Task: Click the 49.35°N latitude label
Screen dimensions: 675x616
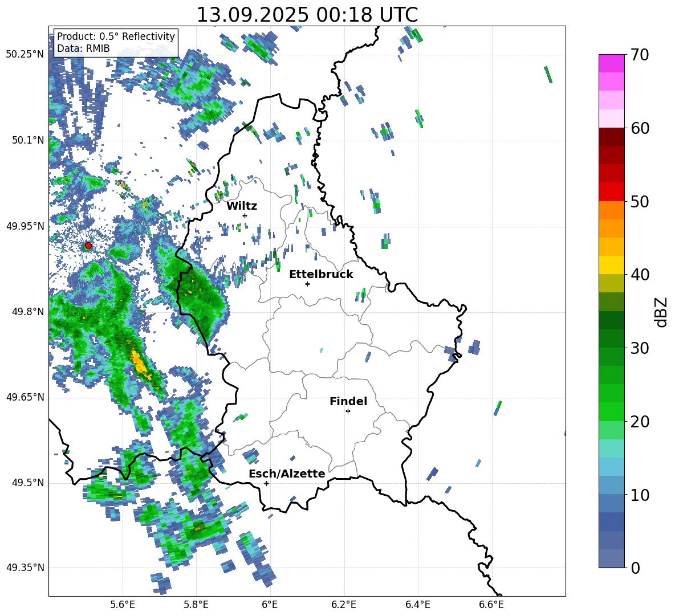Action: click(25, 568)
